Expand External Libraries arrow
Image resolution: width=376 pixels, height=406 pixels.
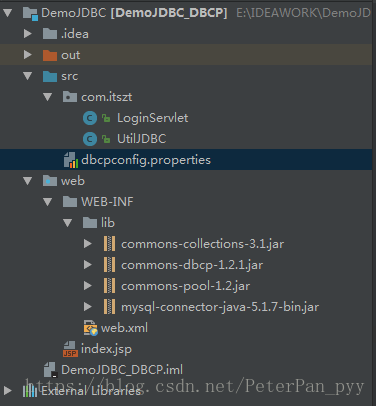[x=8, y=390]
